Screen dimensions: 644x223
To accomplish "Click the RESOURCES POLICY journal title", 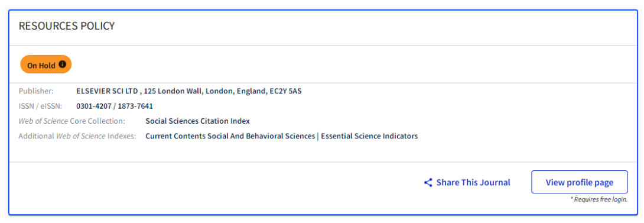I will click(x=67, y=27).
